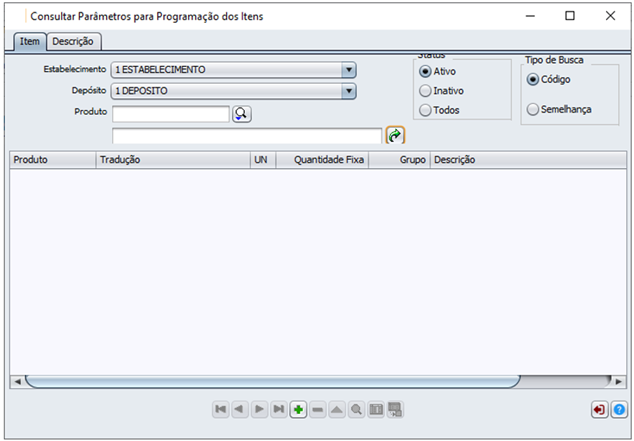Open the Depósito dropdown list

[x=349, y=91]
